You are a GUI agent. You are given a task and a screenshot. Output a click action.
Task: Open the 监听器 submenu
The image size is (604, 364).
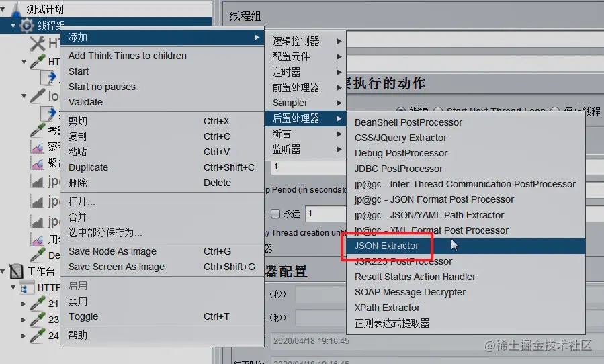coord(306,149)
